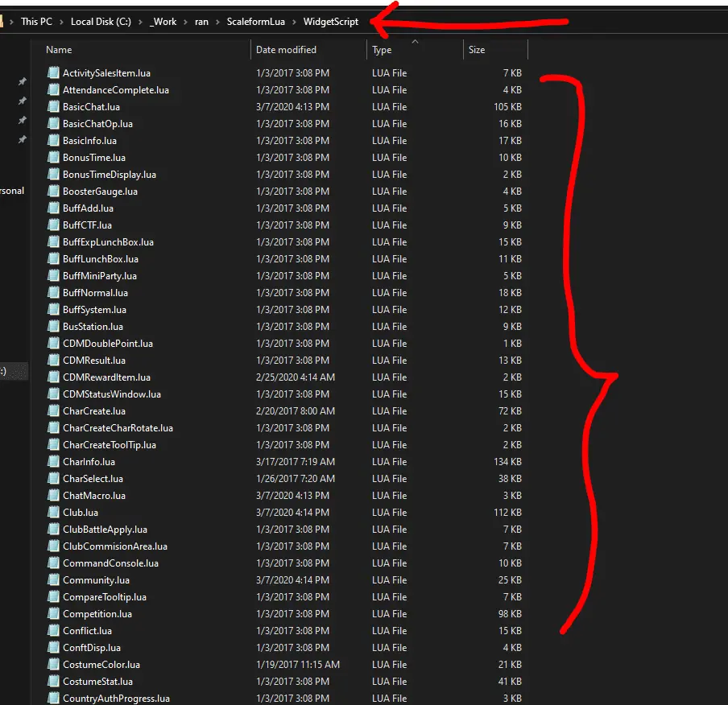
Task: Click the BasicChat.lua file icon
Action: pyautogui.click(x=54, y=107)
